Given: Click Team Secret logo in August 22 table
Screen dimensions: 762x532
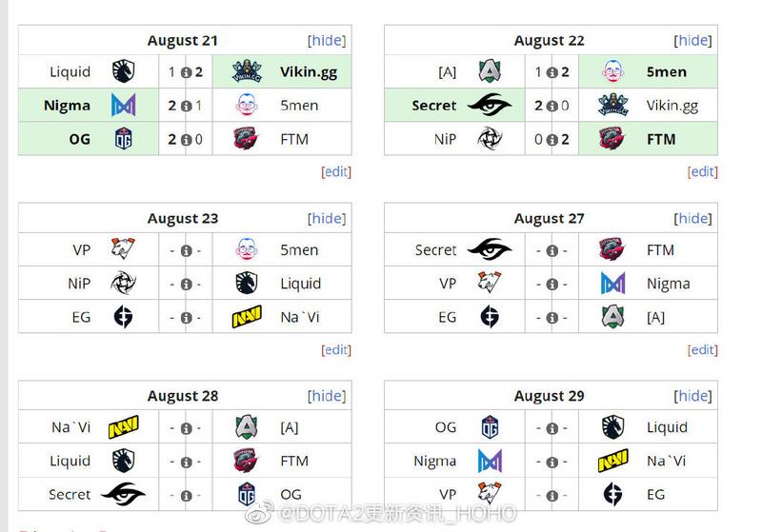Looking at the screenshot, I should pos(490,105).
